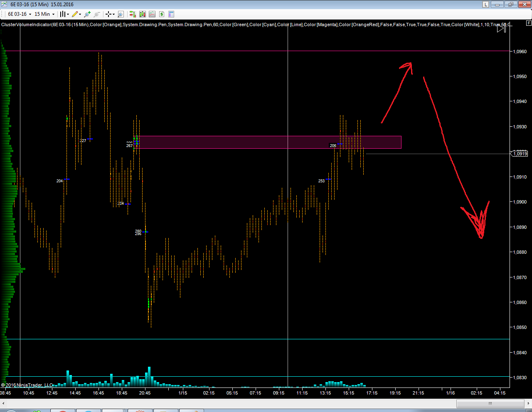Open the chart properties icon

171,14
